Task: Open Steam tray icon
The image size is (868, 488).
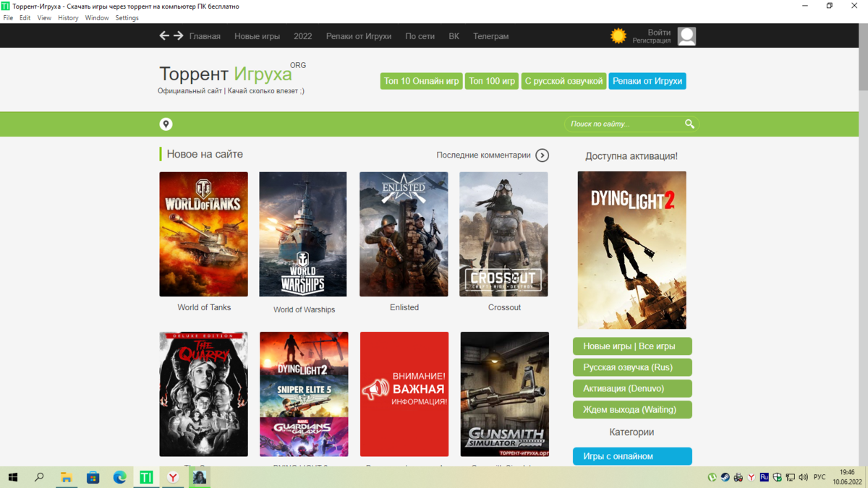Action: [x=725, y=477]
